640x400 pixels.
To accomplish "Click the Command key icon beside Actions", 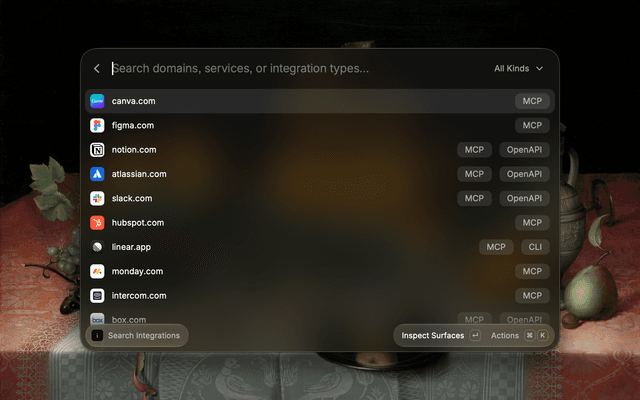I will (529, 336).
